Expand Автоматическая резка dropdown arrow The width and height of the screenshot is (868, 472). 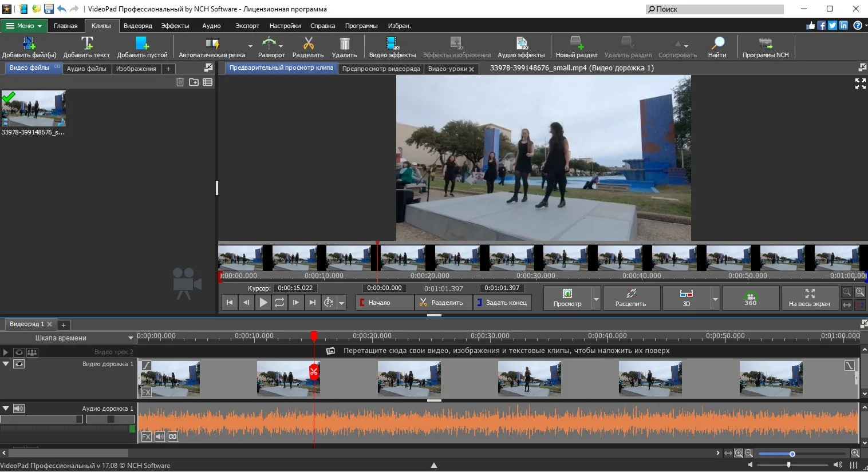[250, 47]
